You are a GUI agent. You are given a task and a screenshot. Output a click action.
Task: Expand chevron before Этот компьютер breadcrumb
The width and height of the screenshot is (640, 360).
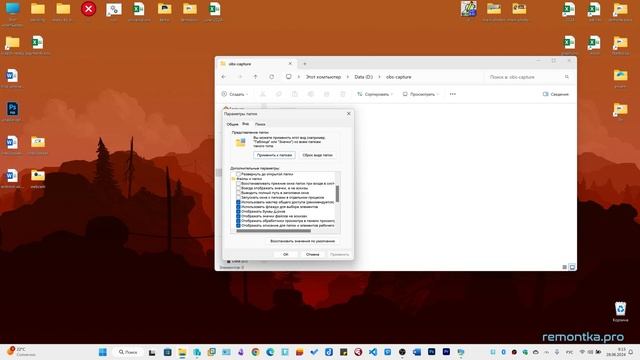[x=299, y=77]
